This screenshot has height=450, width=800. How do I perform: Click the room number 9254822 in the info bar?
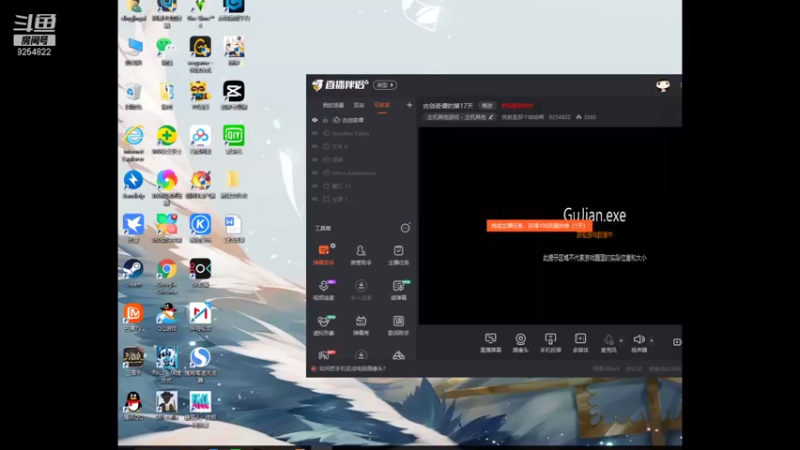click(559, 117)
